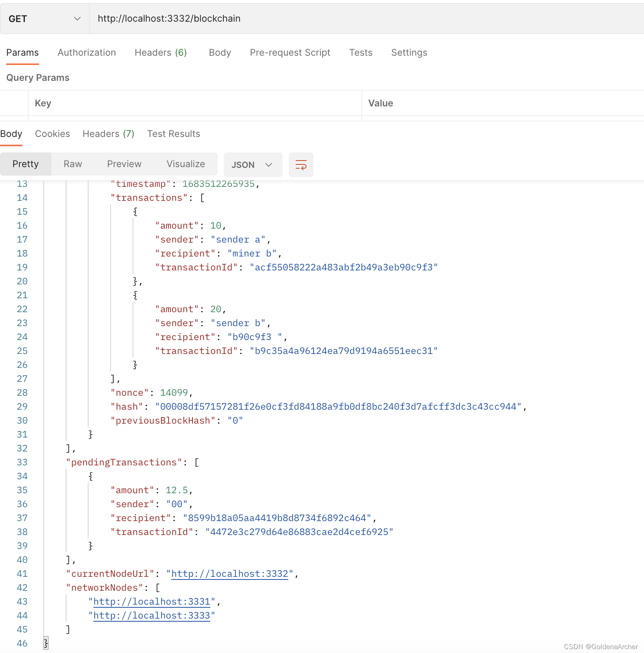
Task: Toggle the word wrap icon
Action: coord(301,165)
